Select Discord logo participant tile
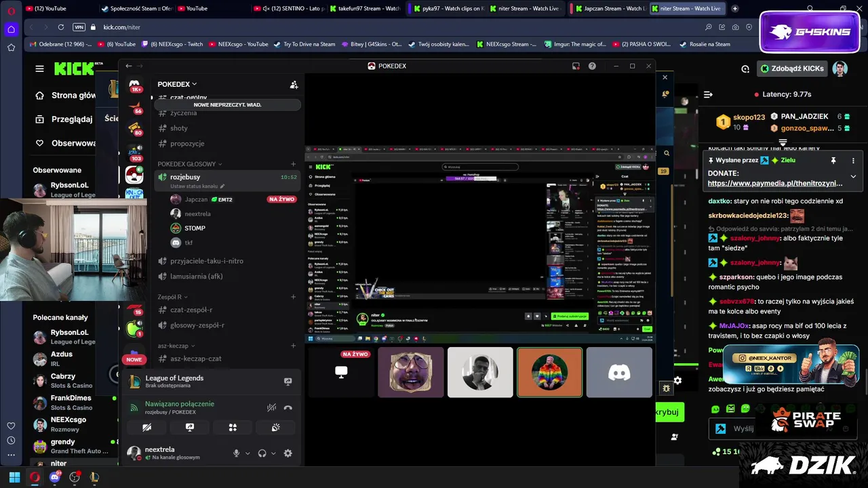This screenshot has height=488, width=868. coord(619,372)
